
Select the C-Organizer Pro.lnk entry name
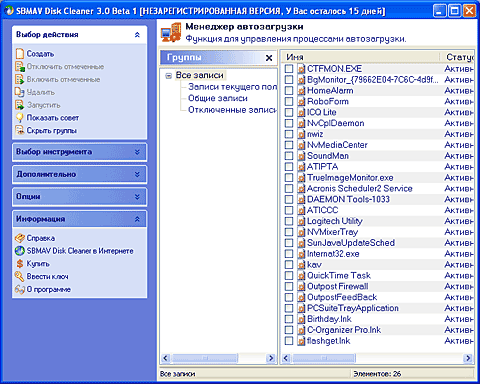point(344,330)
